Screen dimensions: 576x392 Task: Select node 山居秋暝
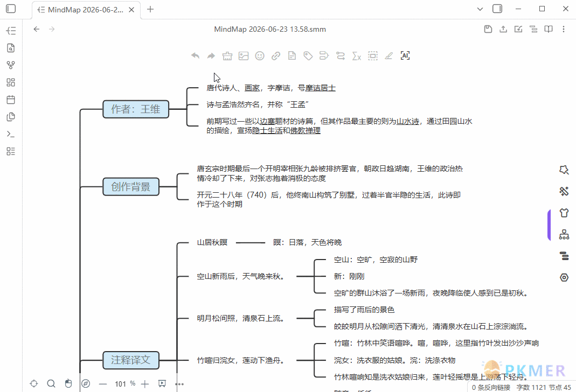pos(212,243)
